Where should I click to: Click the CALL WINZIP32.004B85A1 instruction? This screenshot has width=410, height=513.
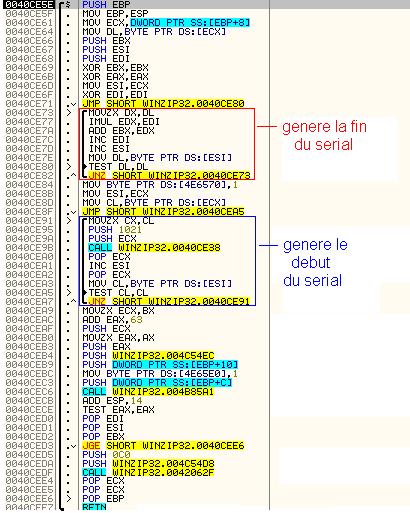click(x=148, y=392)
